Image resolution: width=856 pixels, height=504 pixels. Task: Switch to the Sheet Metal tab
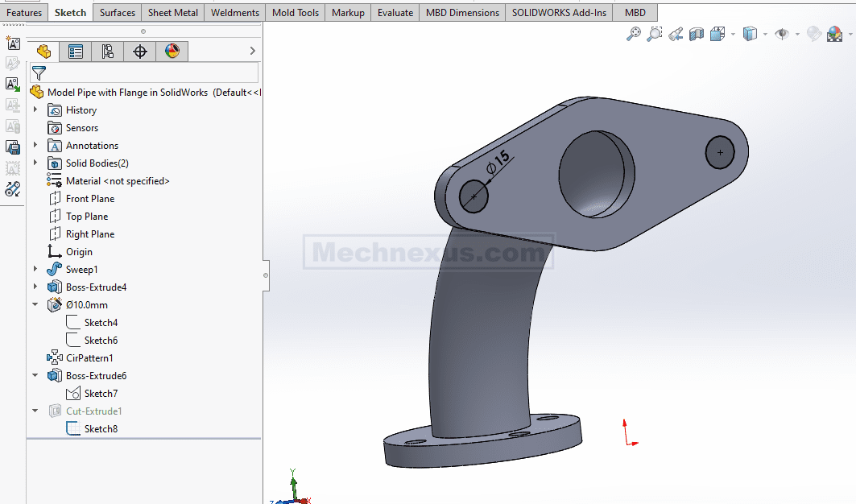point(173,13)
